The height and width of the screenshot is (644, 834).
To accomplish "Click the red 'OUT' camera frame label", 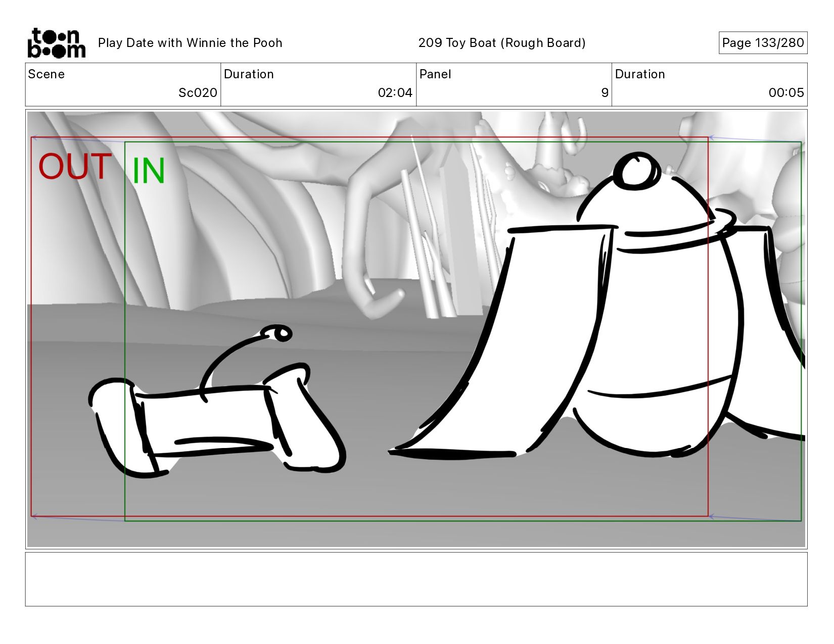I will tap(75, 167).
